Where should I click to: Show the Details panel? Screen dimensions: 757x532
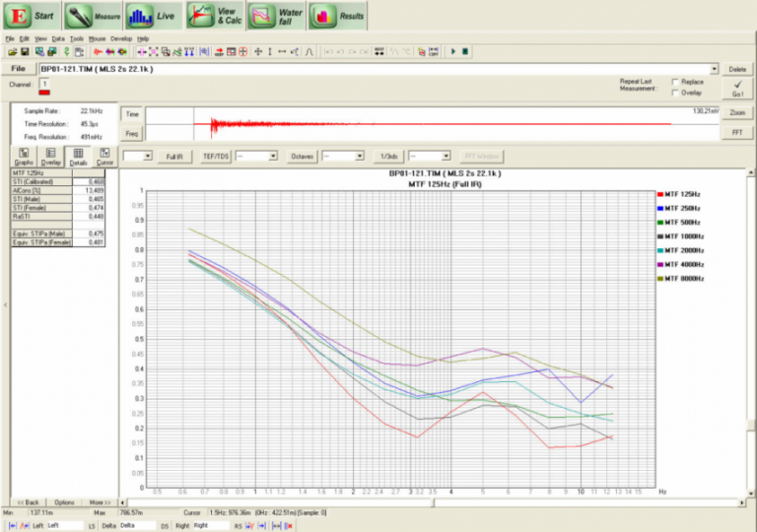(78, 158)
